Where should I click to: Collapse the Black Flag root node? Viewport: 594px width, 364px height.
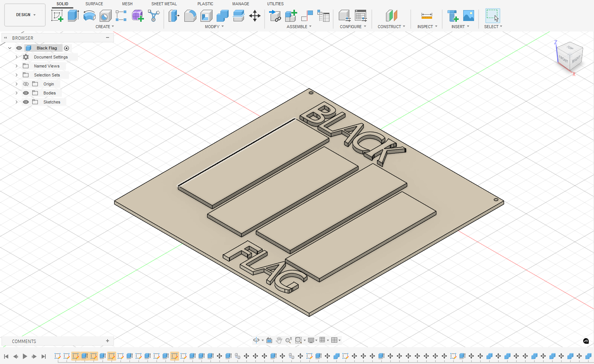tap(10, 48)
